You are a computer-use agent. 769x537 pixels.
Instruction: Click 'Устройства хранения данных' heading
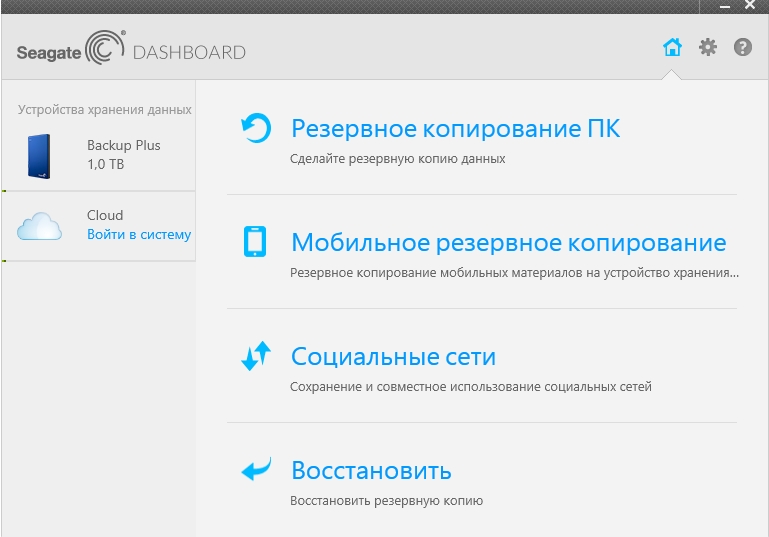pyautogui.click(x=104, y=109)
